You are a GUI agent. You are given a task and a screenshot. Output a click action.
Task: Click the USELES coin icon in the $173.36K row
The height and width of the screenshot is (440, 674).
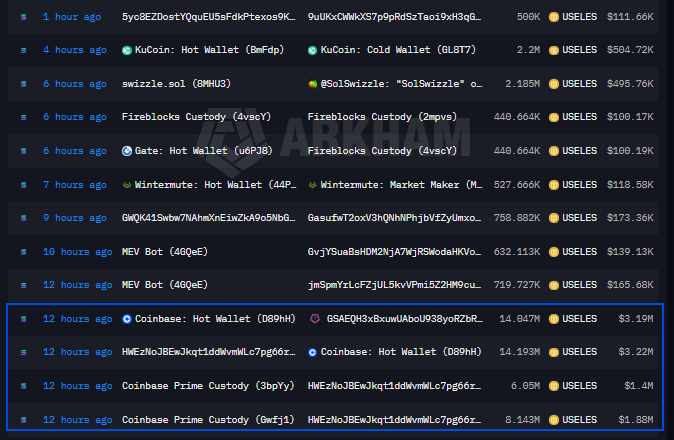point(554,218)
